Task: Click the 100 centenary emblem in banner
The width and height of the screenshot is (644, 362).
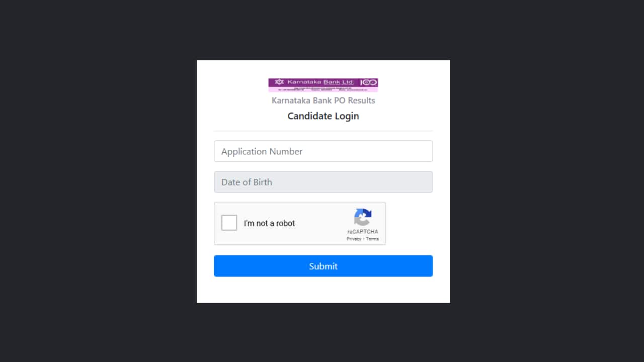Action: click(x=369, y=82)
